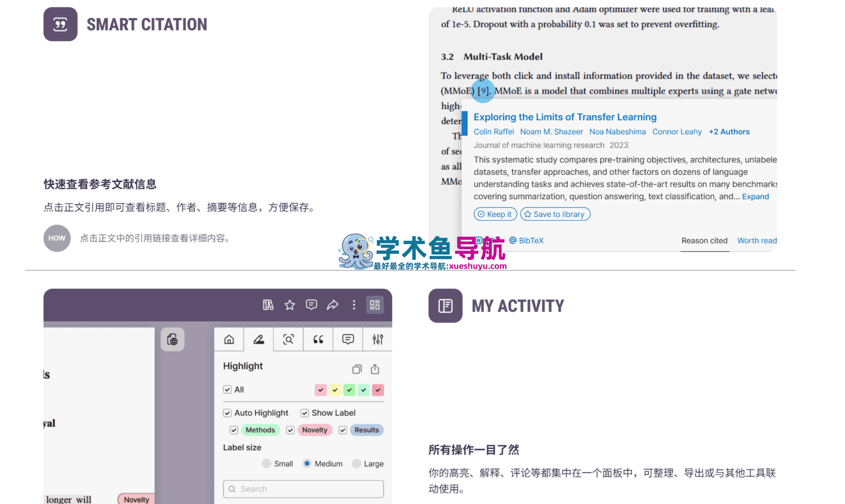Click the star bookmark icon in toolbar
Image resolution: width=845 pixels, height=504 pixels.
pos(290,305)
